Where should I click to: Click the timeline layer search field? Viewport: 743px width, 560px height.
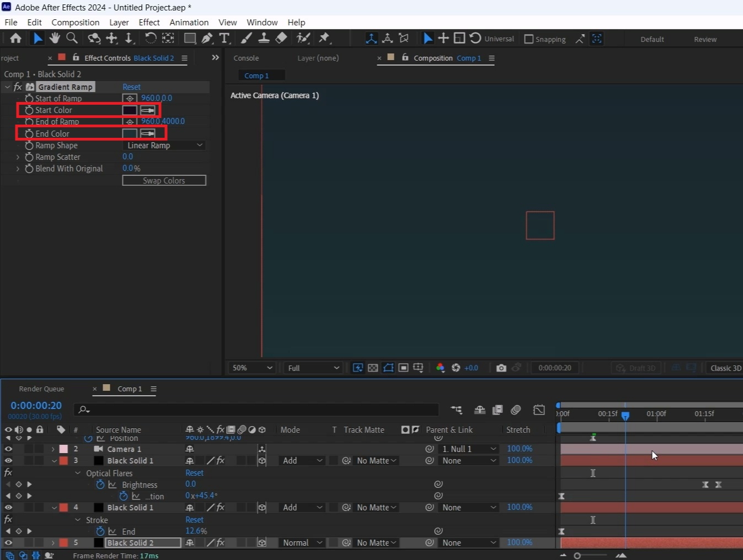click(257, 410)
